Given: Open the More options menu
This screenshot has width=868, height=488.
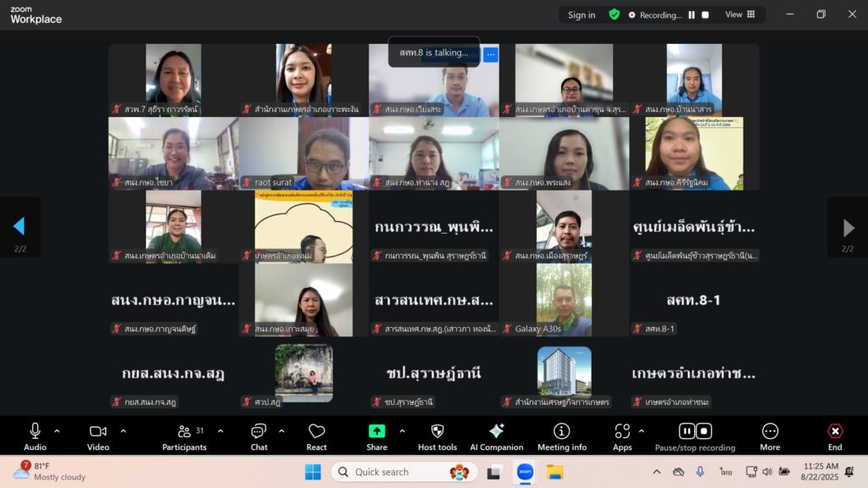Looking at the screenshot, I should point(770,435).
